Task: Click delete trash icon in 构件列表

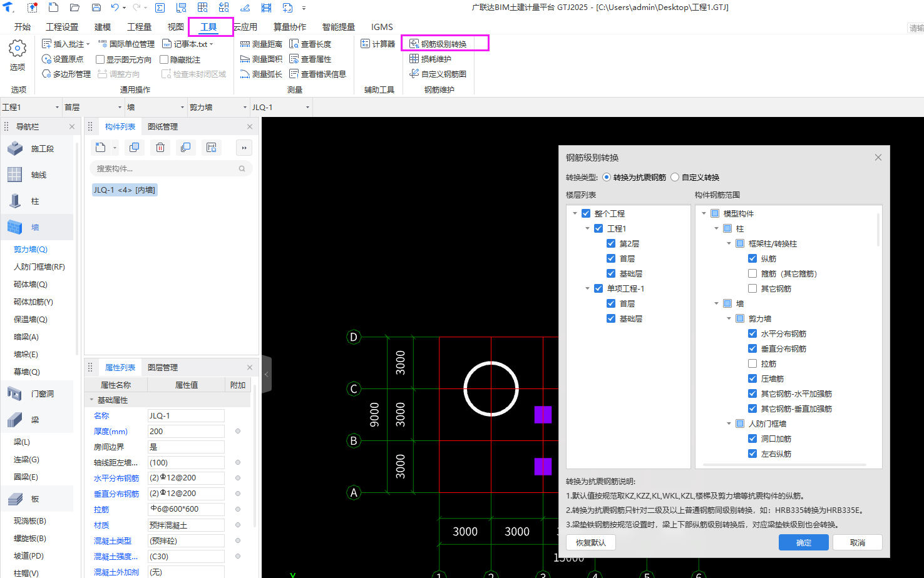Action: tap(160, 147)
